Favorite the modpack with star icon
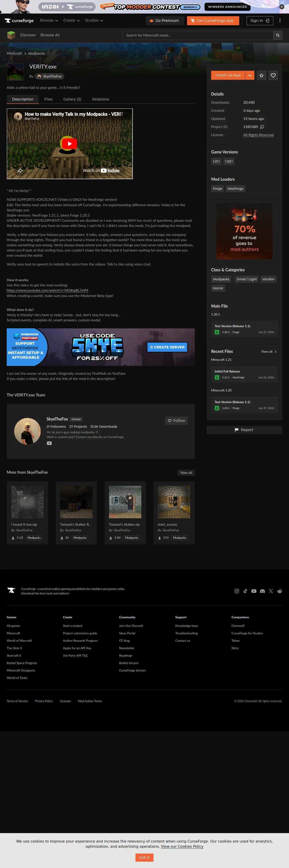The image size is (289, 868). coord(261,75)
